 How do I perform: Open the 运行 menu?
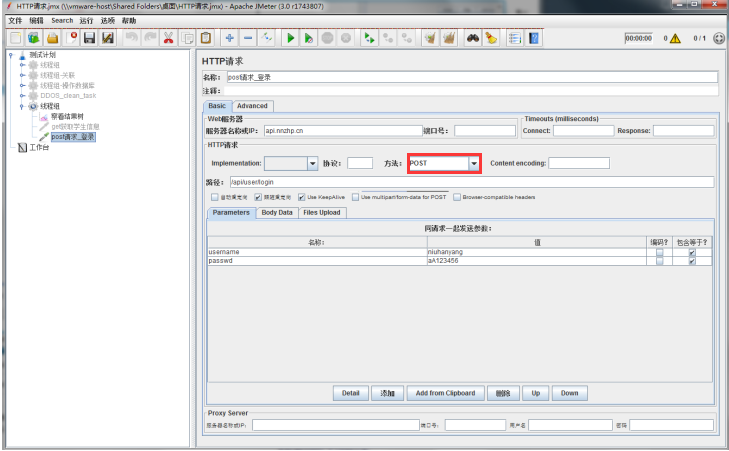pyautogui.click(x=86, y=20)
